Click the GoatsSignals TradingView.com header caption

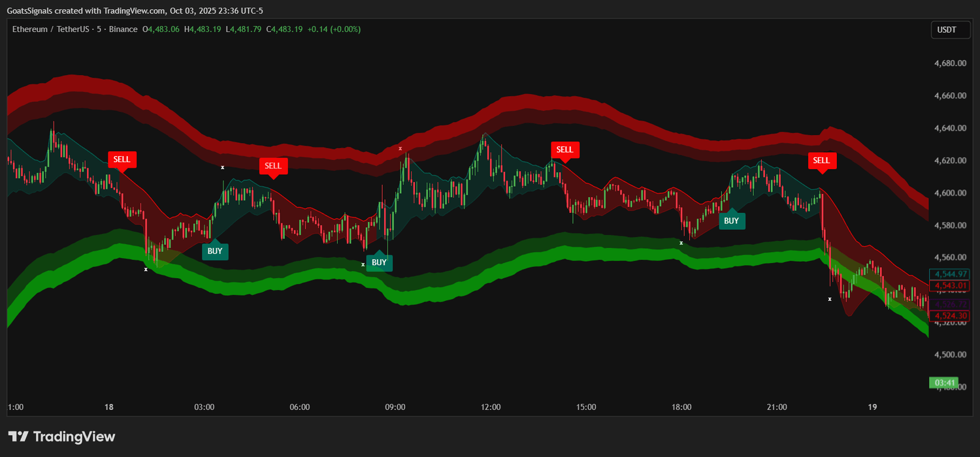[x=135, y=10]
